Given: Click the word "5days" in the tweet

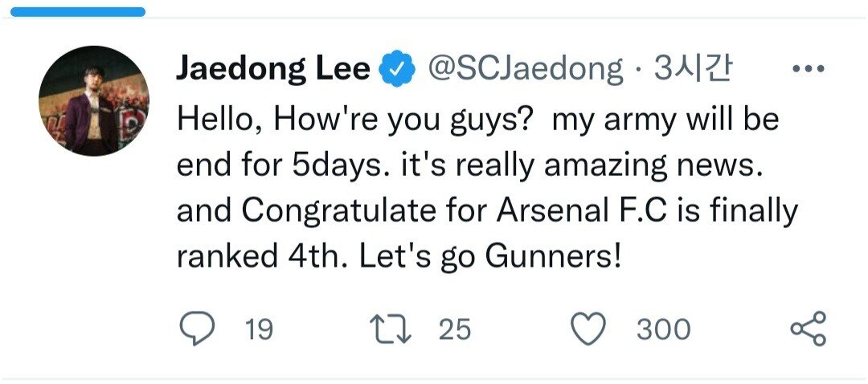Looking at the screenshot, I should point(326,166).
